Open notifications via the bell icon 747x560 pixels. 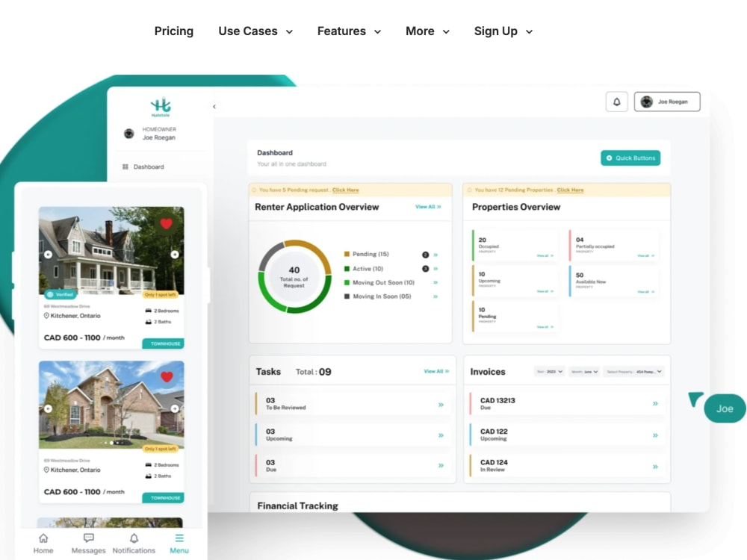pyautogui.click(x=616, y=101)
